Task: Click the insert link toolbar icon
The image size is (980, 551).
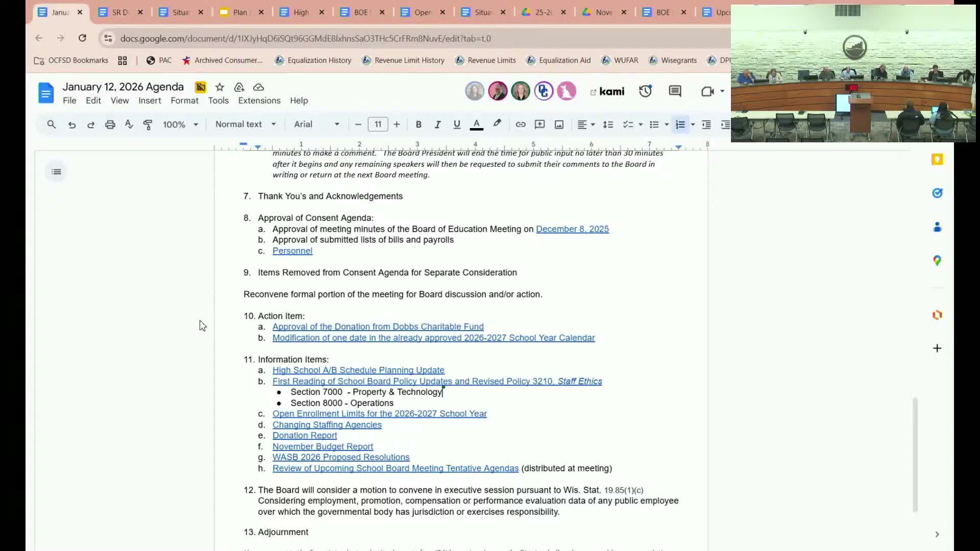Action: click(x=520, y=124)
